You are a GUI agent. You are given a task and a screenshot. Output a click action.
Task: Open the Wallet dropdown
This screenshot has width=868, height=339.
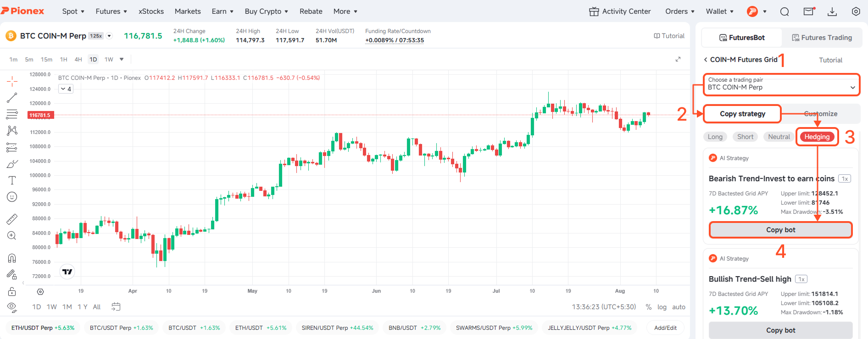(720, 11)
